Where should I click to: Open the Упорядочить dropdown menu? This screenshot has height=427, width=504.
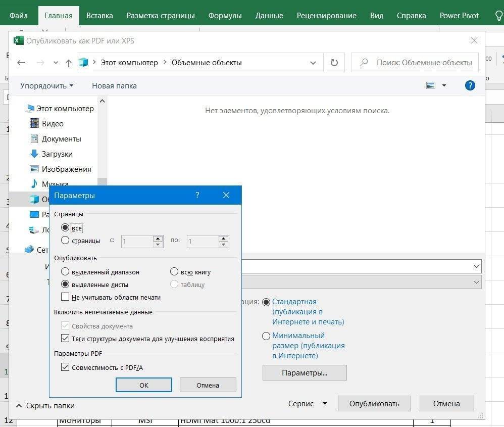pyautogui.click(x=46, y=85)
